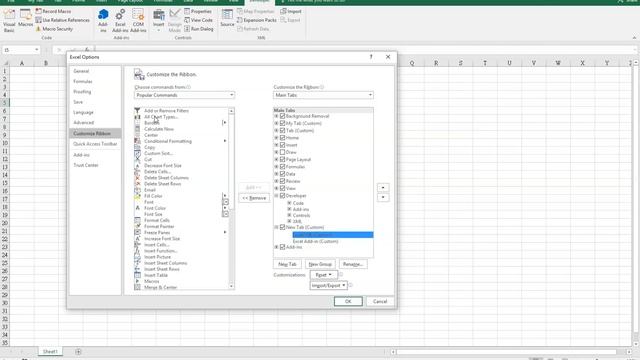640x360 pixels.
Task: Move selected item up with arrow
Action: click(383, 188)
